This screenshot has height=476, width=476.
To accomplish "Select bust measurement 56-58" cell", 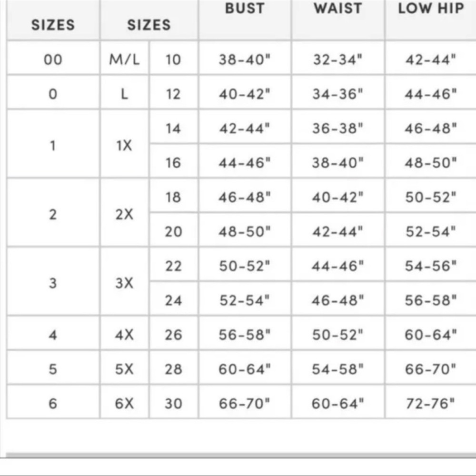I will tap(244, 335).
